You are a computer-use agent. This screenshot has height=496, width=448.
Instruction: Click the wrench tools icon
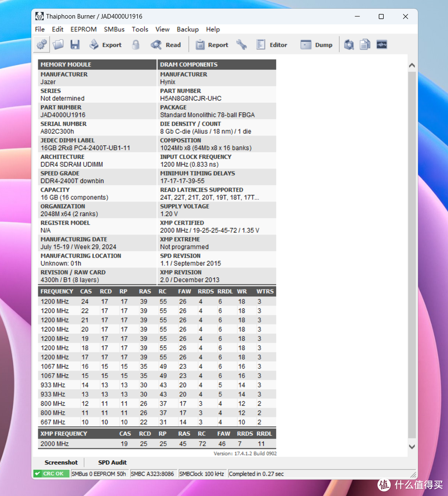241,44
